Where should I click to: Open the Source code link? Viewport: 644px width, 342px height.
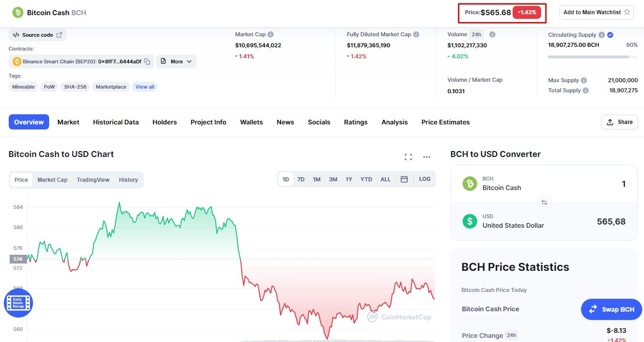pyautogui.click(x=38, y=35)
